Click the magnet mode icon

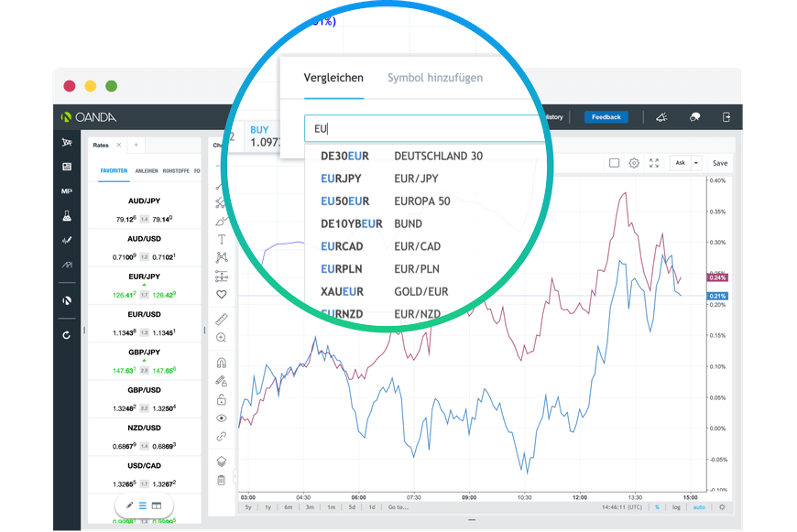pos(221,363)
